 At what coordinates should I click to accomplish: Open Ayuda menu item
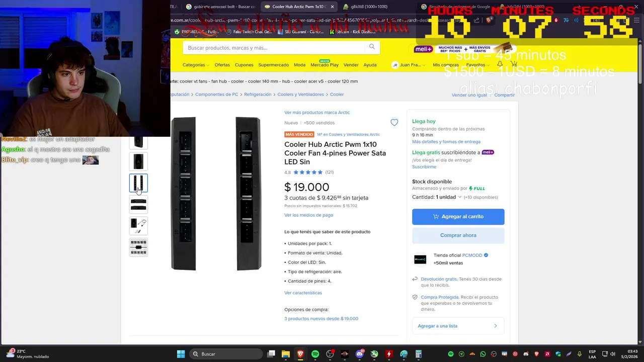pos(370,65)
